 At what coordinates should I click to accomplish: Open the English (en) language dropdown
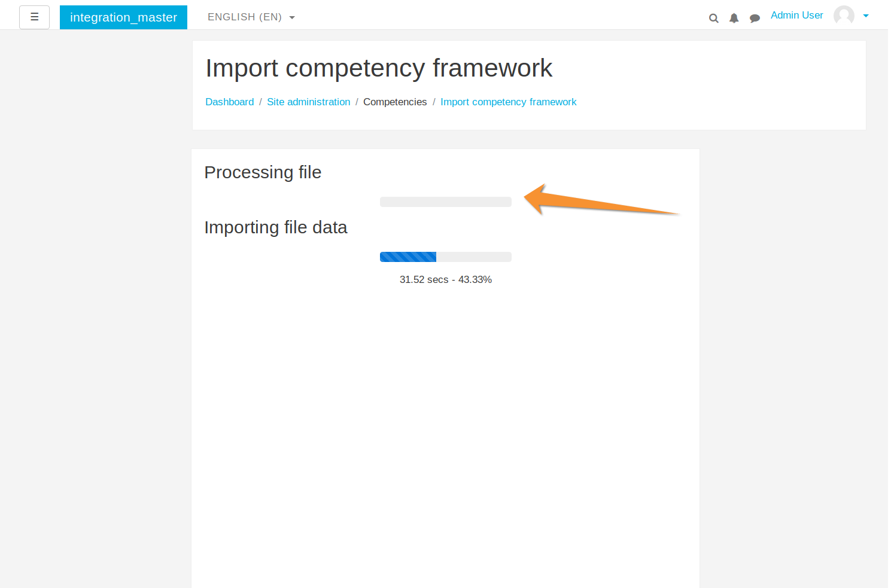pyautogui.click(x=251, y=17)
